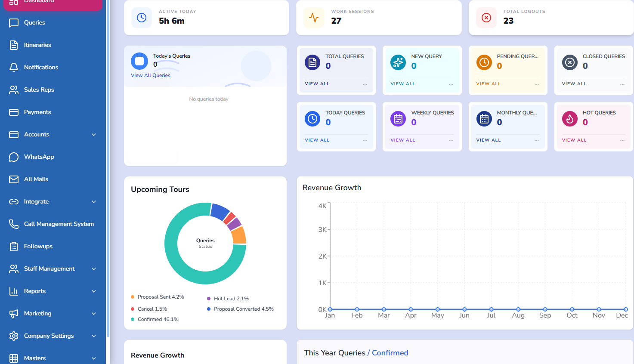Click the Call Management System phone icon
Screen dimensions: 634x364
pyautogui.click(x=14, y=224)
